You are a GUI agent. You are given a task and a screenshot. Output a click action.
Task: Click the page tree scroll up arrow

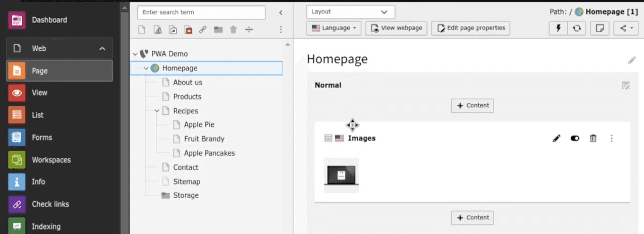coord(287,44)
